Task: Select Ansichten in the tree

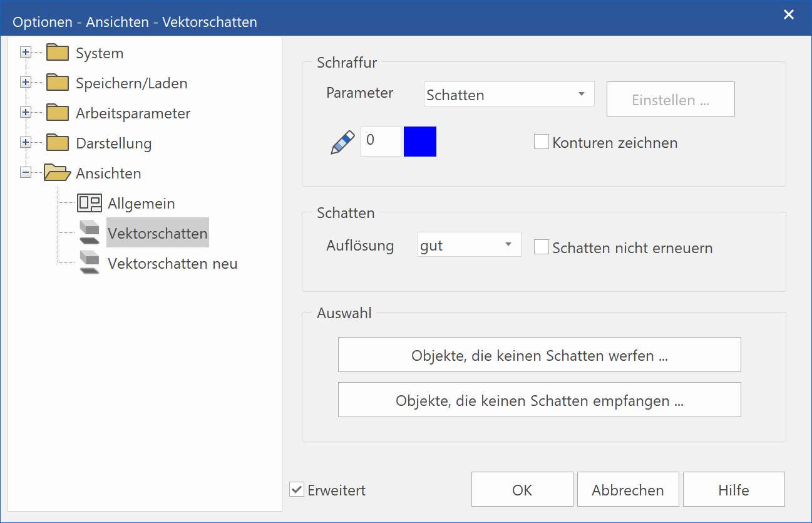Action: coord(108,173)
